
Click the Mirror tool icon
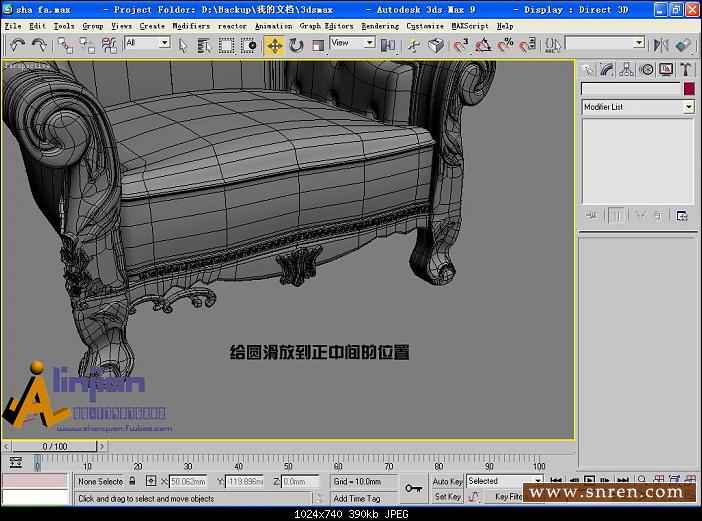[x=661, y=45]
